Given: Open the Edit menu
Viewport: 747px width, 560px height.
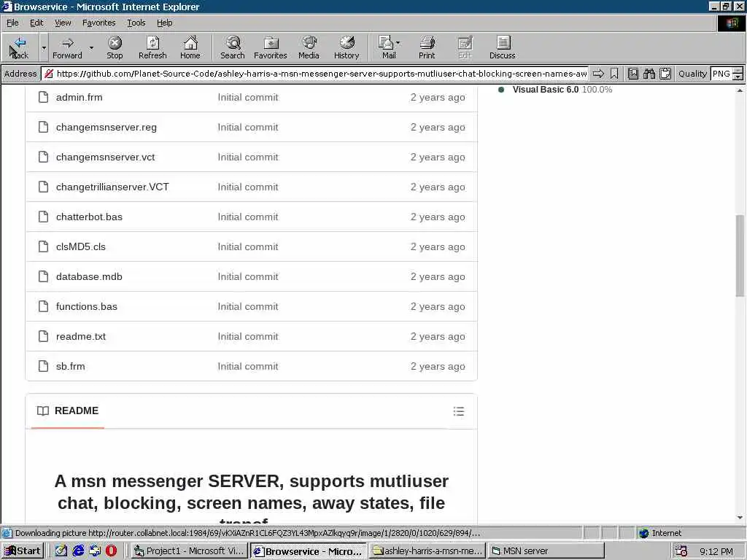Looking at the screenshot, I should 36,23.
